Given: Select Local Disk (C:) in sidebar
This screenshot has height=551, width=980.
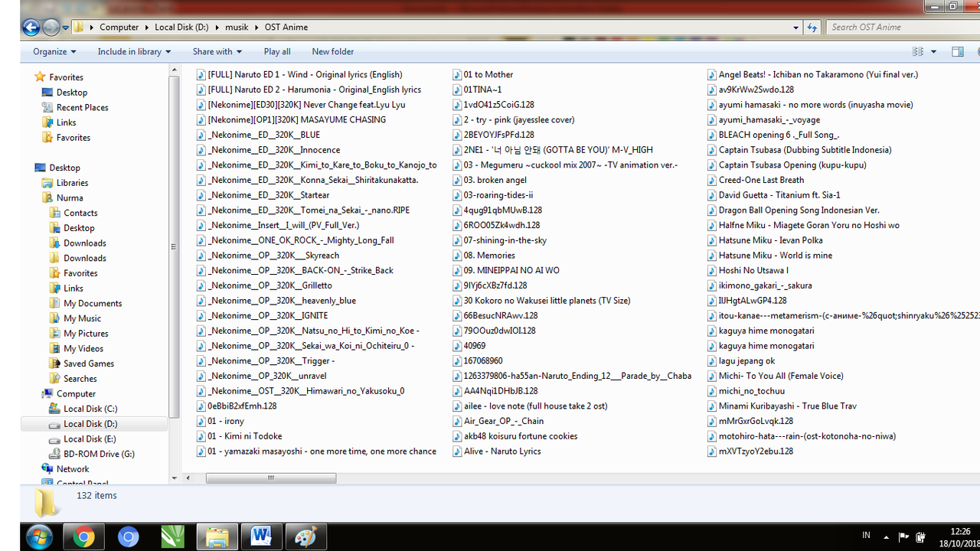Looking at the screenshot, I should (90, 409).
